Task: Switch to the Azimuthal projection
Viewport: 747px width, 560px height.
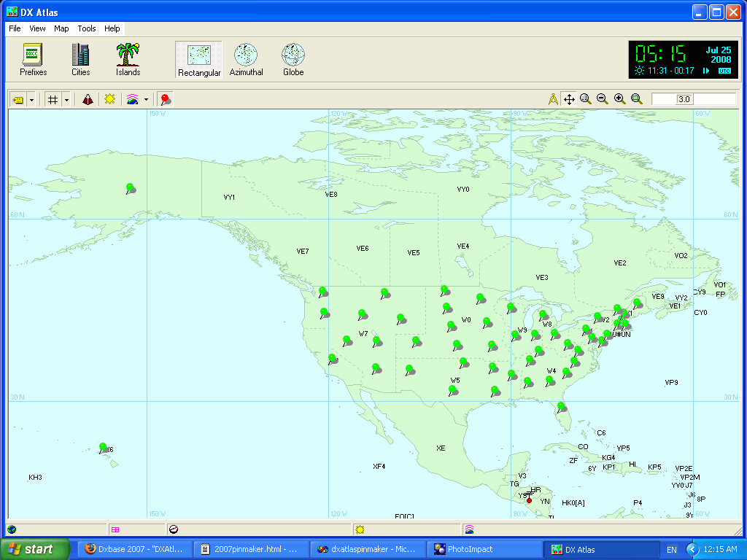Action: click(246, 58)
